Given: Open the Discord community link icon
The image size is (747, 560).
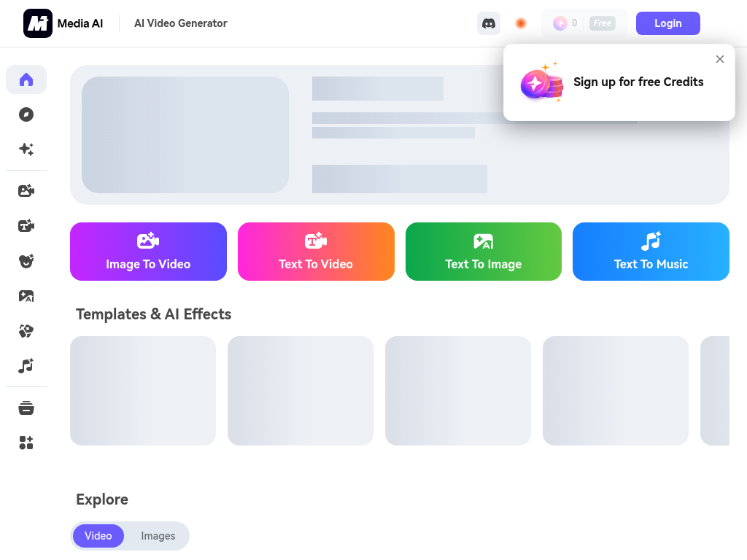Looking at the screenshot, I should click(489, 23).
